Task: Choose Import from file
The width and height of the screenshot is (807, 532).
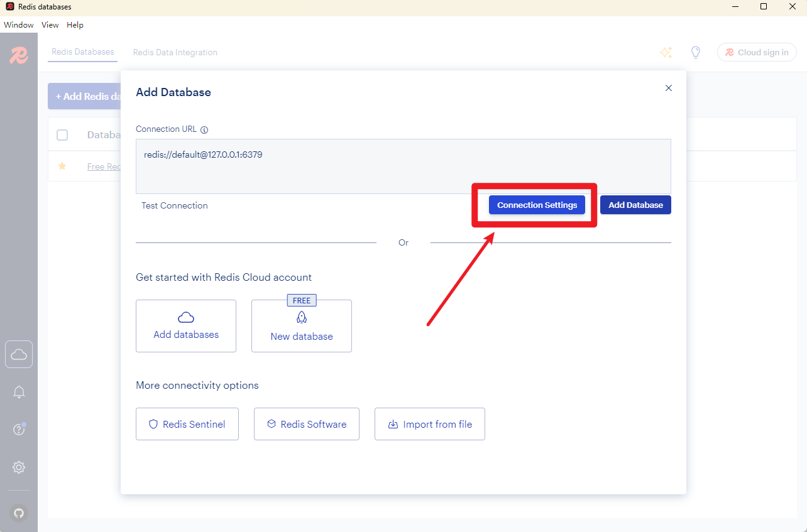Action: click(430, 424)
